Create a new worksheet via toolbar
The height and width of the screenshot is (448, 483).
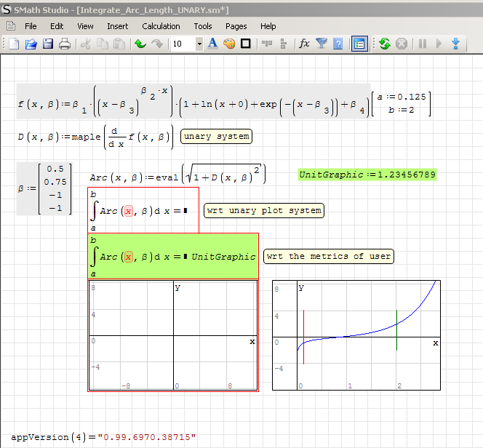pos(14,44)
